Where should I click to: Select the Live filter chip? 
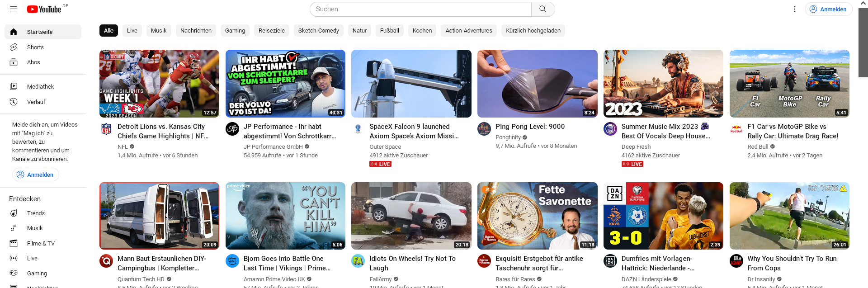[x=132, y=30]
